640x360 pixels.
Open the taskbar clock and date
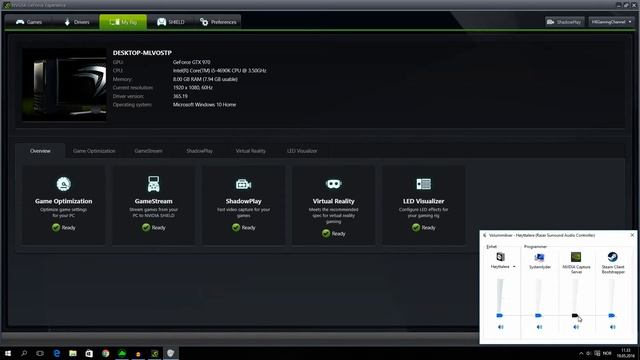[x=625, y=353]
